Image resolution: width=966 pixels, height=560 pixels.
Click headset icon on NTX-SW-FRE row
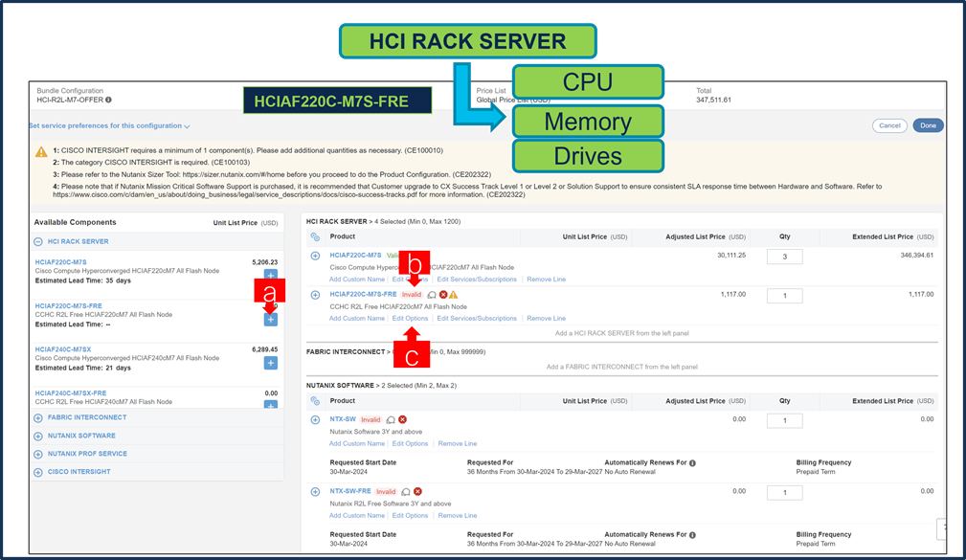coord(405,492)
